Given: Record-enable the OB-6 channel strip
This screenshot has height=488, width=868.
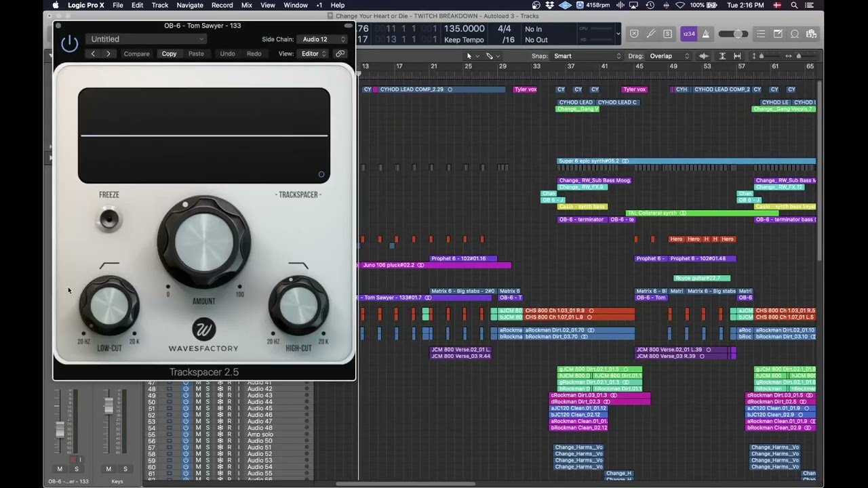Looking at the screenshot, I should 73,460.
